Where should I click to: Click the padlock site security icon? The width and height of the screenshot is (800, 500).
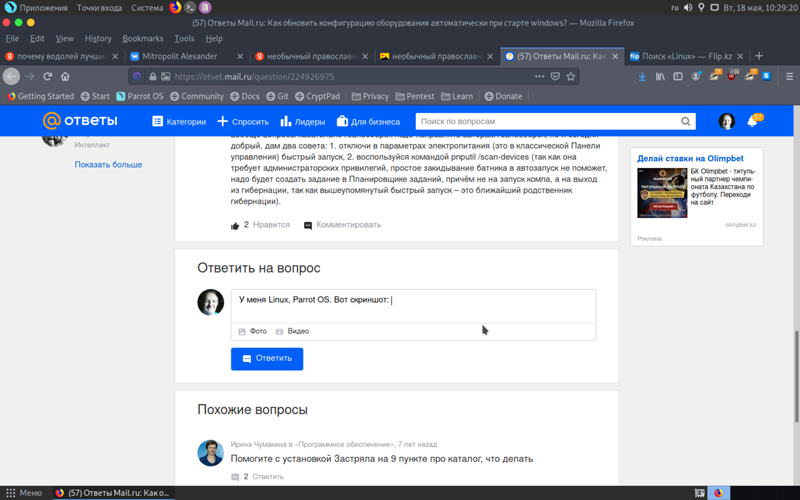coord(153,77)
